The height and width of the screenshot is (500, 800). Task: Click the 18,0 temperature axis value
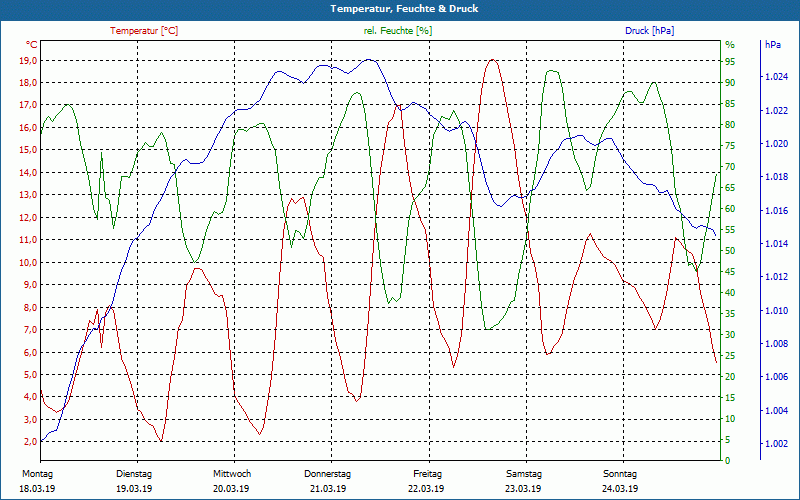tap(28, 83)
